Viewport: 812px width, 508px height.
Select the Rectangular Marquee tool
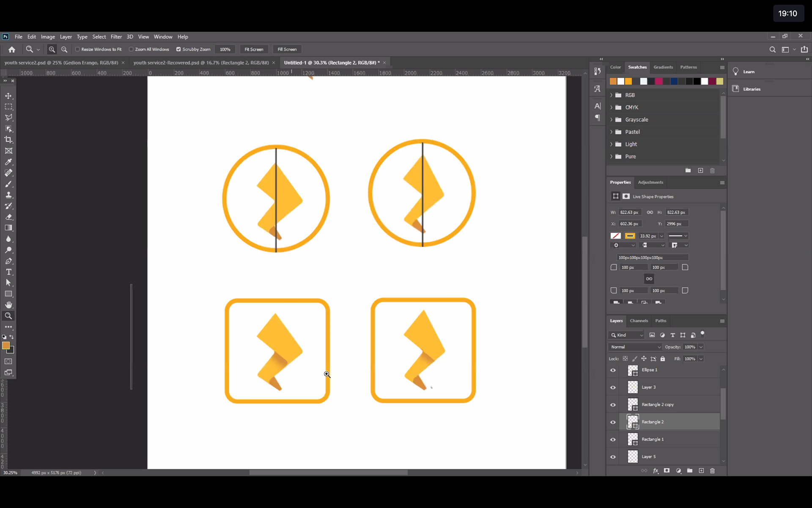[x=8, y=107]
